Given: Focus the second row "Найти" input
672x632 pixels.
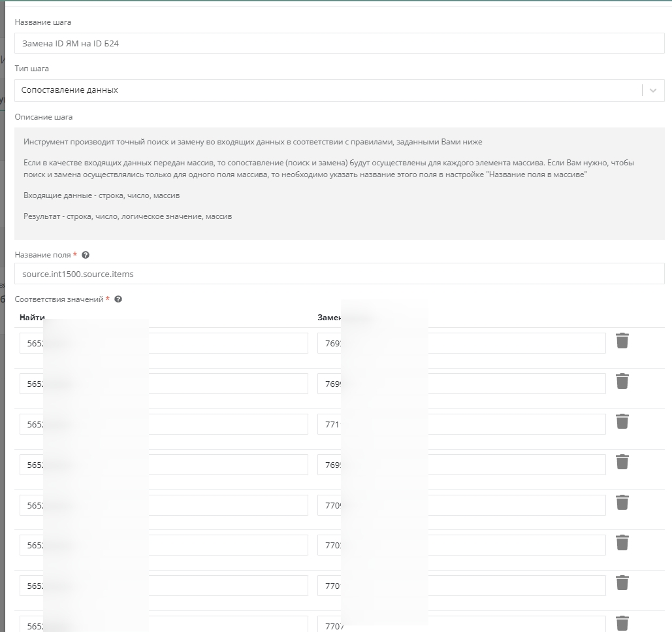Looking at the screenshot, I should click(x=163, y=384).
